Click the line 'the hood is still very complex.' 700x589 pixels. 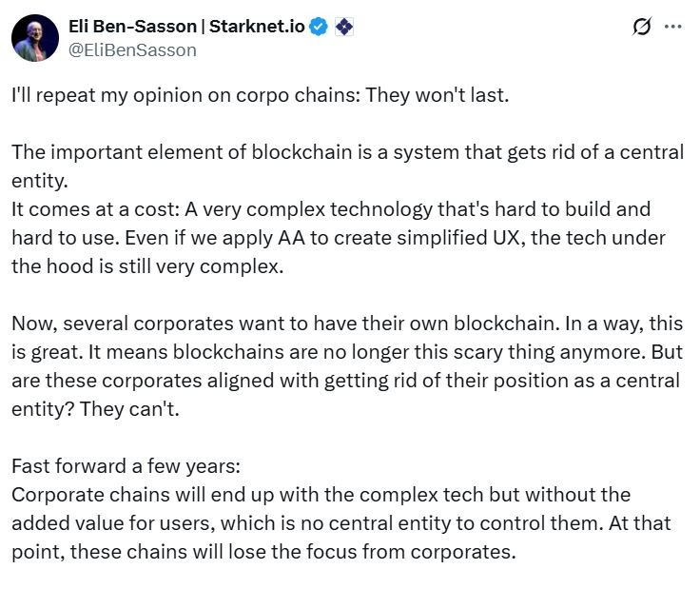pyautogui.click(x=147, y=266)
